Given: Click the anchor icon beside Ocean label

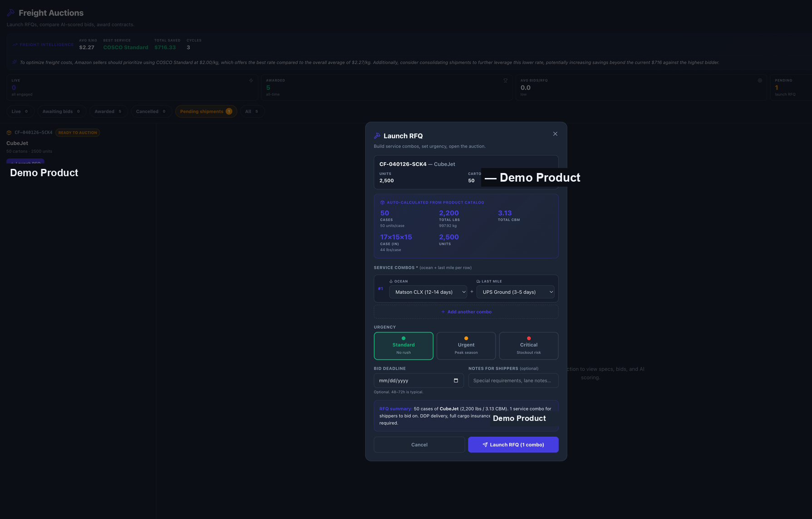Looking at the screenshot, I should (391, 282).
